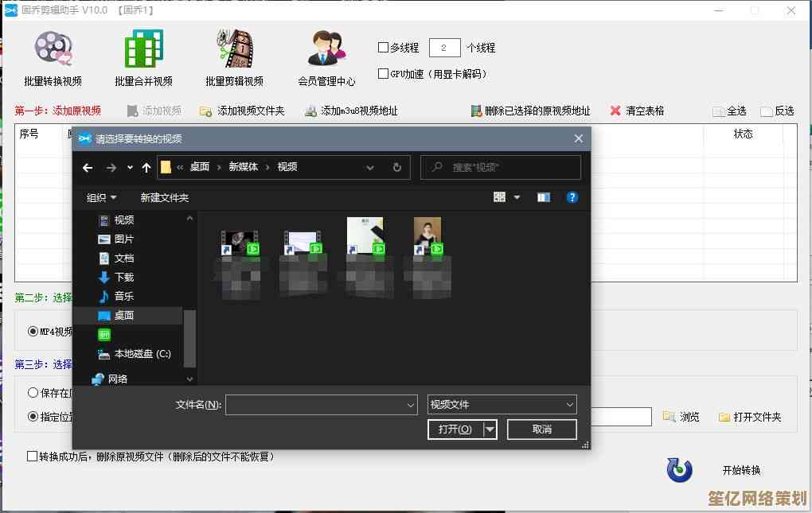Select 下载 in the navigation pane

(123, 277)
